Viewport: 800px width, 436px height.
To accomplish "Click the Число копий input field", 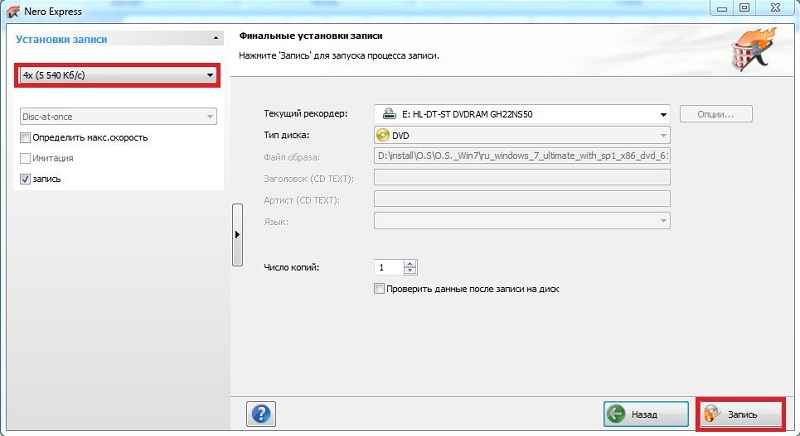I will coord(389,267).
